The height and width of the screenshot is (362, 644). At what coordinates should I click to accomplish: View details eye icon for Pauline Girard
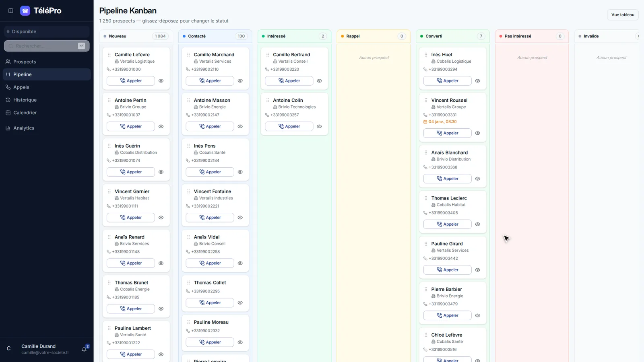tap(478, 270)
